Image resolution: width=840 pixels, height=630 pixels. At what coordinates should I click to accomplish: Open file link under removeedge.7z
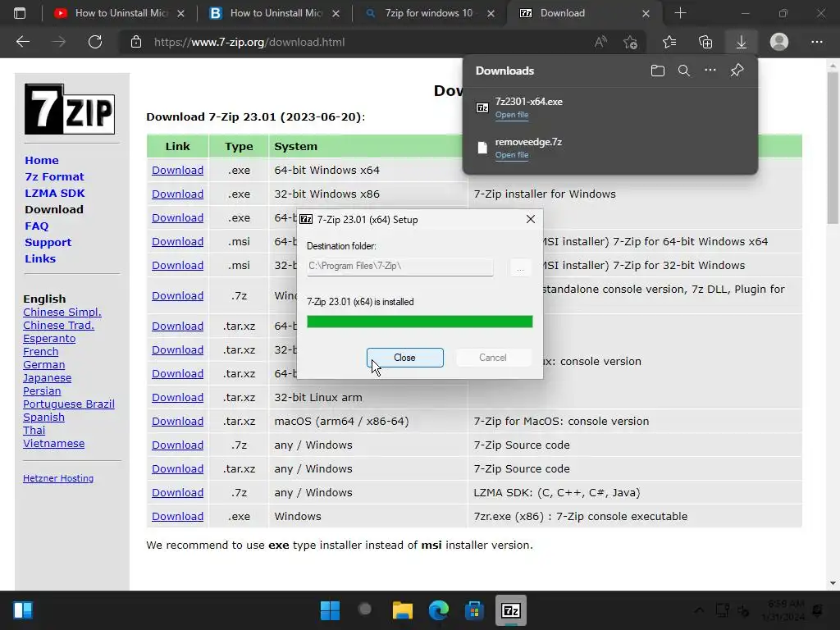click(x=512, y=155)
